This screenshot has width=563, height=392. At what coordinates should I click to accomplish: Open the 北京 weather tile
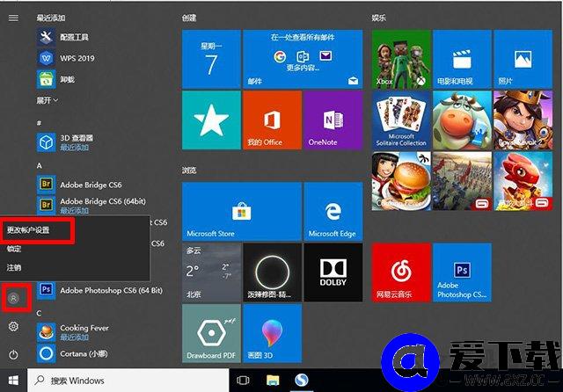211,272
